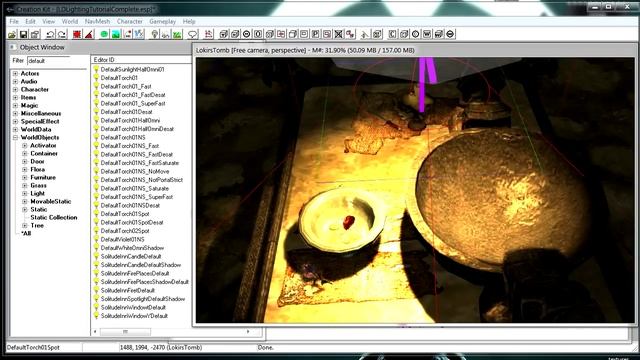Click the LokirsTomb render window title bar
This screenshot has width=640, height=360.
click(414, 50)
